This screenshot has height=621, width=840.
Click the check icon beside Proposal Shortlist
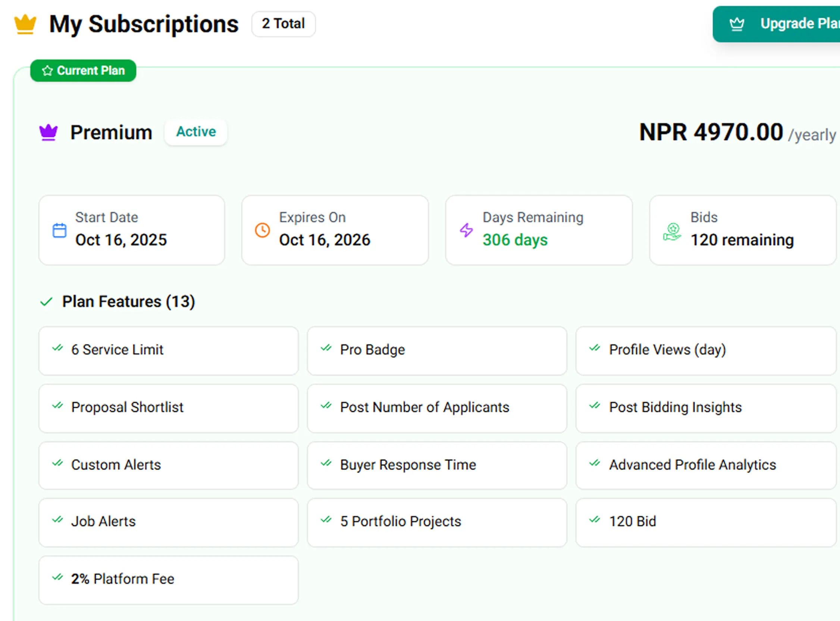[58, 406]
